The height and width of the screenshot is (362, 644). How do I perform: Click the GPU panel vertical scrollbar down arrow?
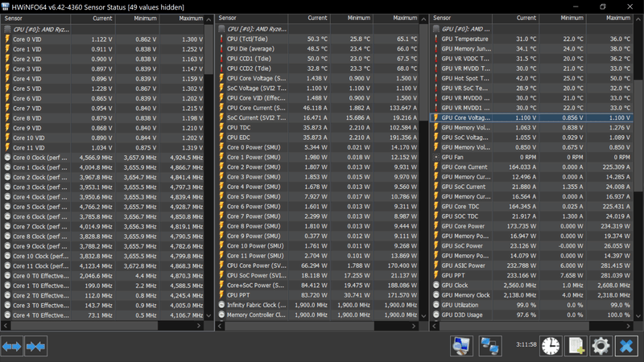(638, 316)
